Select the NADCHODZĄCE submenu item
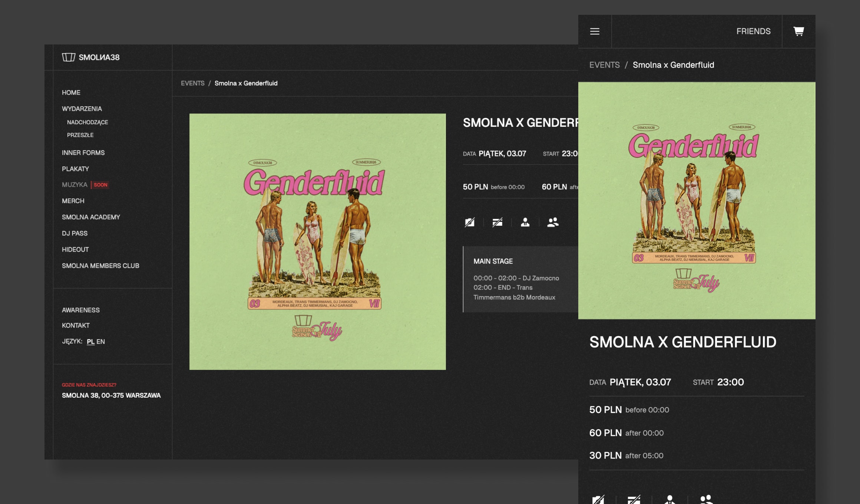The width and height of the screenshot is (860, 504). tap(87, 122)
